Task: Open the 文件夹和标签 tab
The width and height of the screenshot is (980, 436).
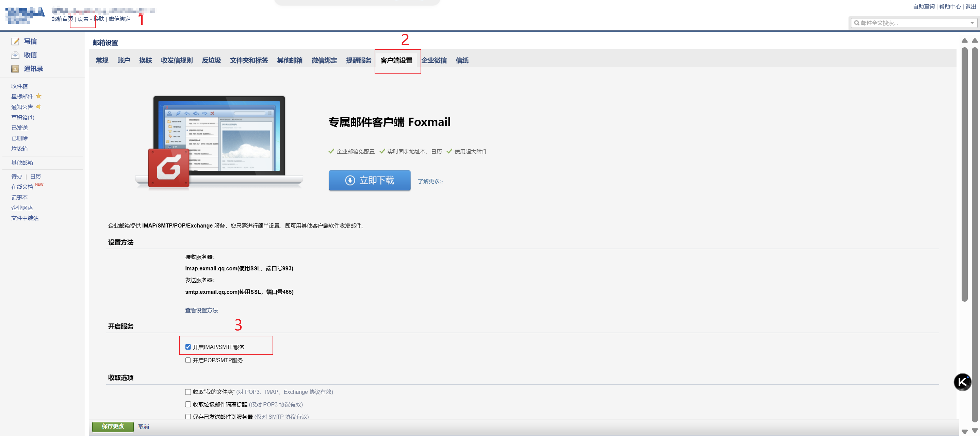Action: [249, 61]
